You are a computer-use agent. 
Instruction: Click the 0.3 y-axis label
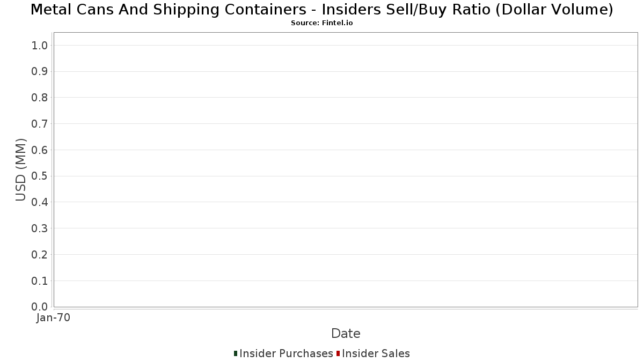coord(40,228)
